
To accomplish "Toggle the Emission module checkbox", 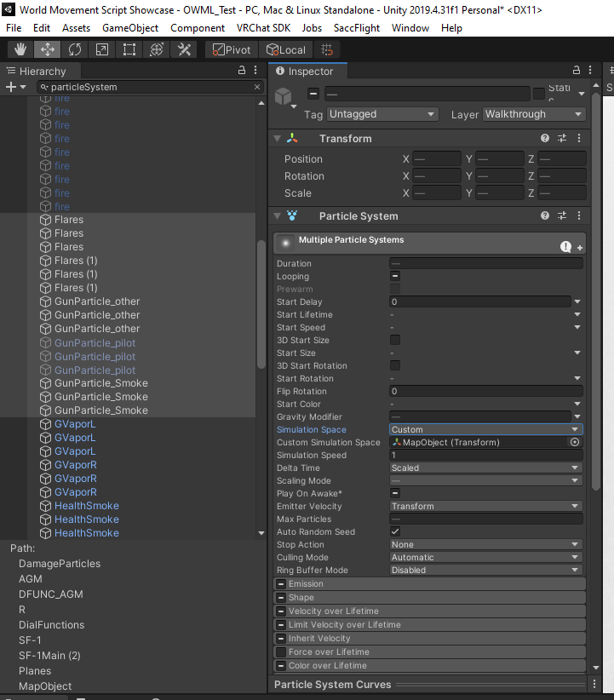I will pos(281,583).
